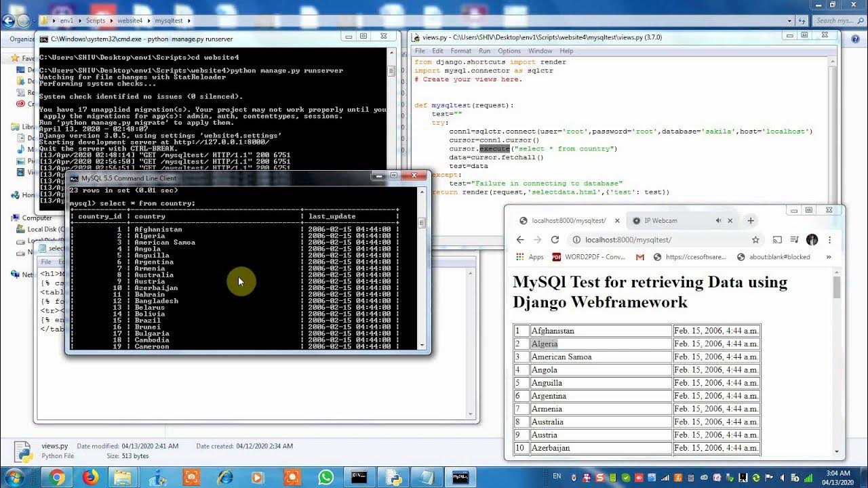Open Chrome media control icon
Image resolution: width=868 pixels, height=488 pixels.
point(795,239)
